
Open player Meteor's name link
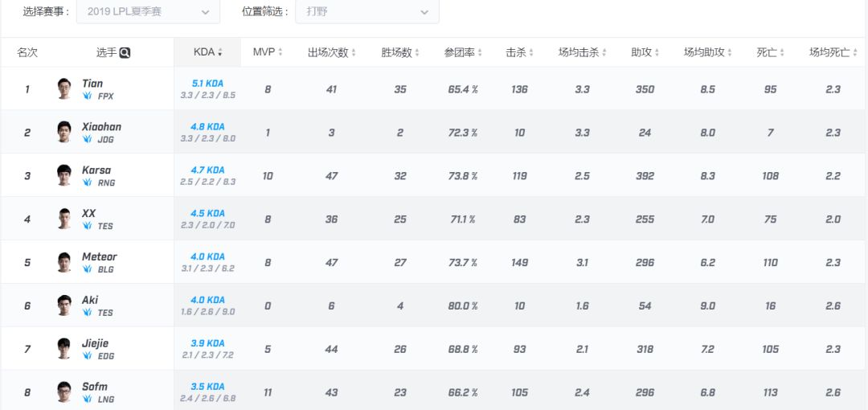click(x=100, y=256)
